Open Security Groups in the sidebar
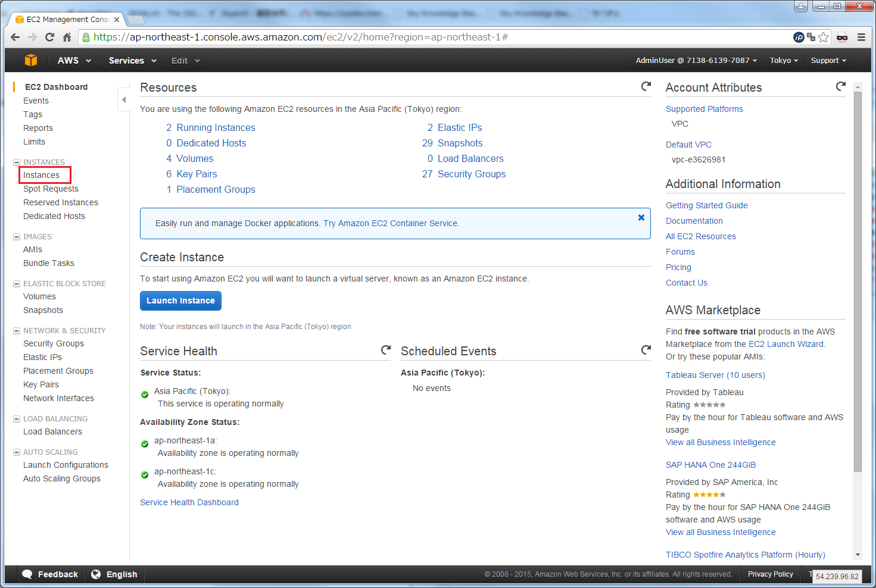The width and height of the screenshot is (876, 588). pos(54,343)
